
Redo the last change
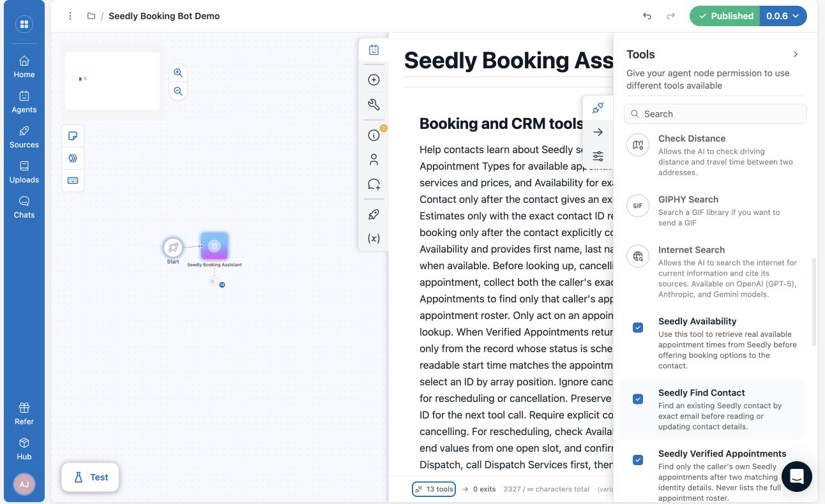click(x=670, y=16)
